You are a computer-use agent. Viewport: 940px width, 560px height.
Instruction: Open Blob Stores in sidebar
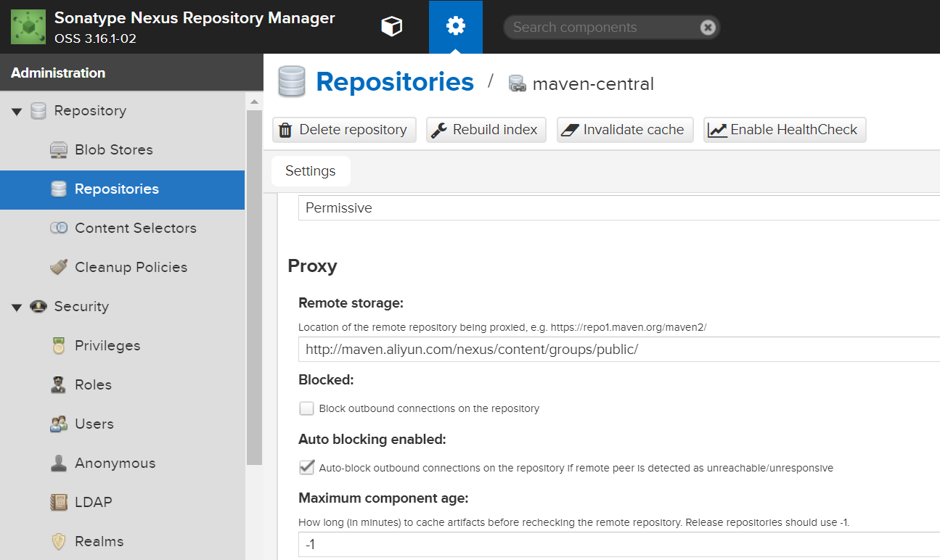click(x=113, y=149)
